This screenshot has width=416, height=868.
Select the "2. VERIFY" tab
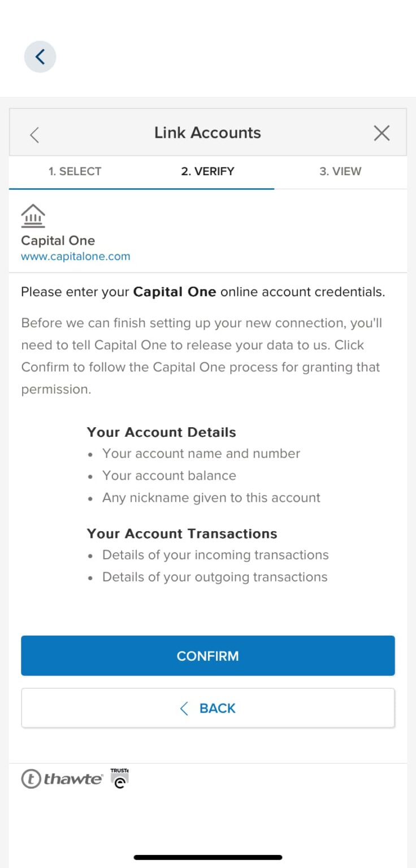click(x=207, y=171)
